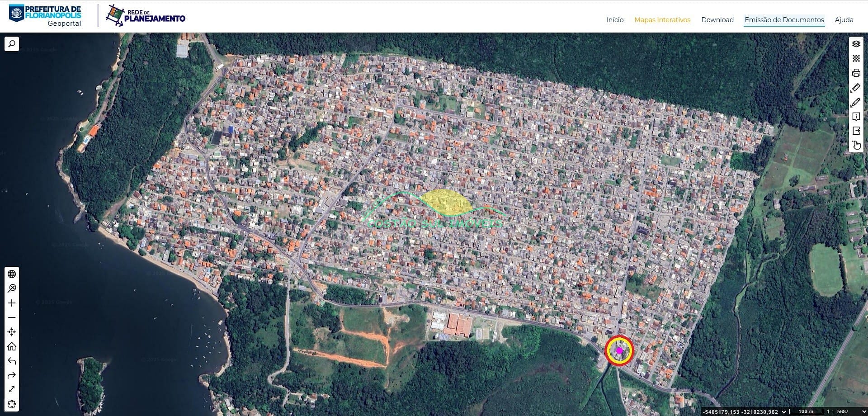Zoom out with the minus button

click(12, 317)
